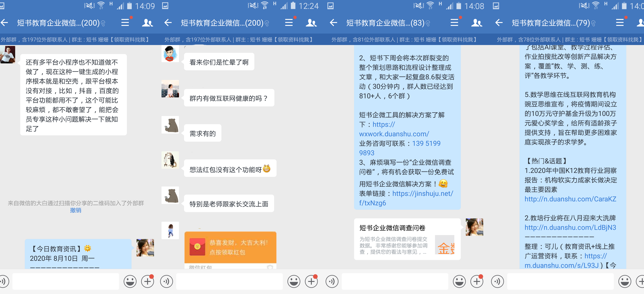Tap the orange 恭喜发财 red packet
Screen dimensions: 644x294
[x=230, y=247]
